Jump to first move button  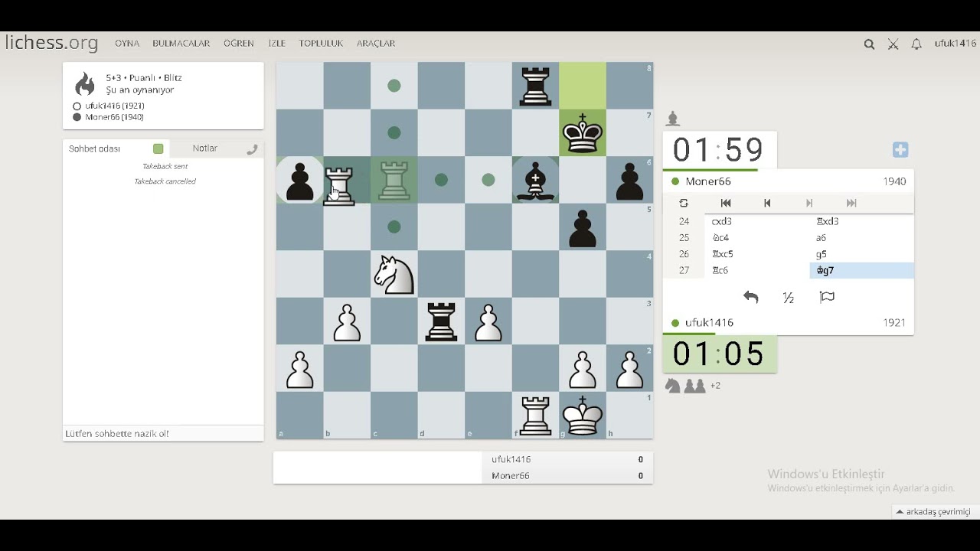coord(726,203)
